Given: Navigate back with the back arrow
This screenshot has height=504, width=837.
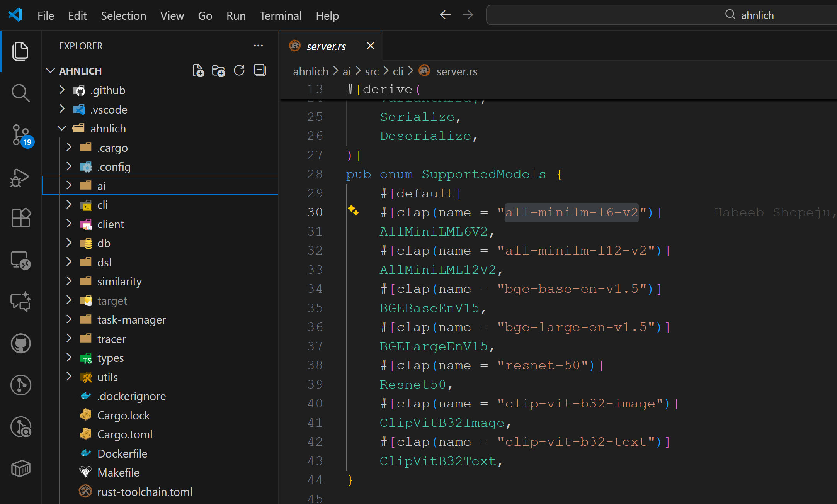Looking at the screenshot, I should point(445,15).
